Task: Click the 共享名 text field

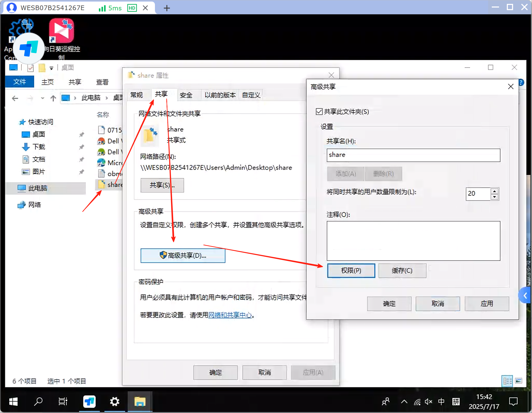Action: coord(413,155)
